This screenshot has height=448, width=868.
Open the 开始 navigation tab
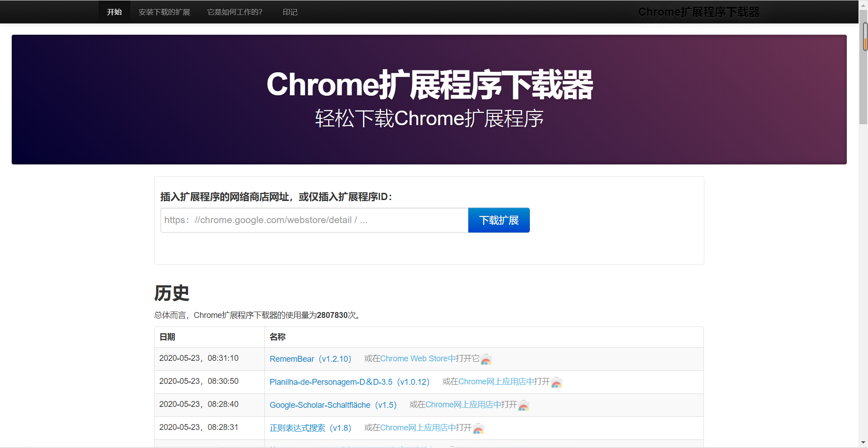[114, 12]
